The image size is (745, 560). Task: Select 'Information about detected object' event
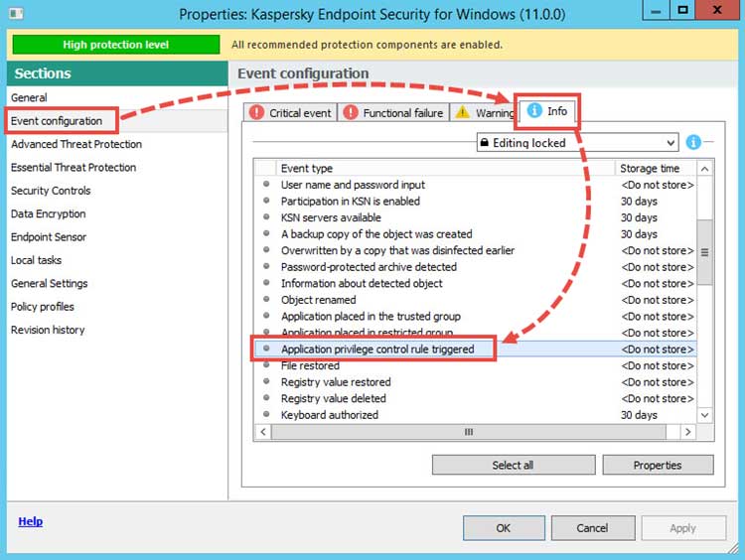coord(475,284)
